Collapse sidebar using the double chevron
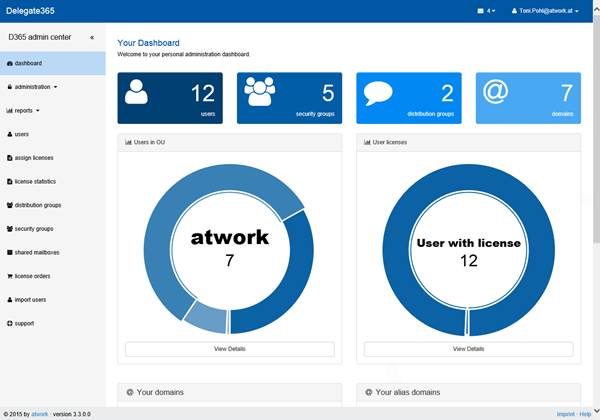 [x=92, y=37]
